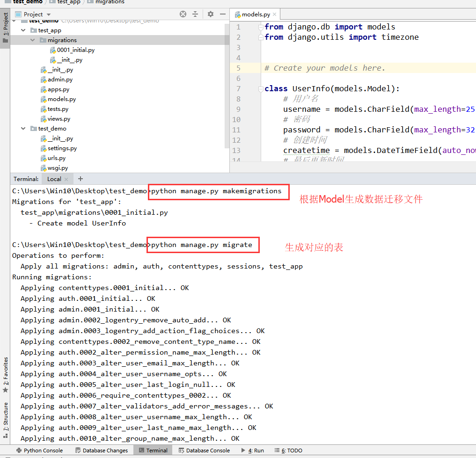Click 'python manage.py makemigrations' command in terminal
This screenshot has height=458, width=476.
coord(216,191)
